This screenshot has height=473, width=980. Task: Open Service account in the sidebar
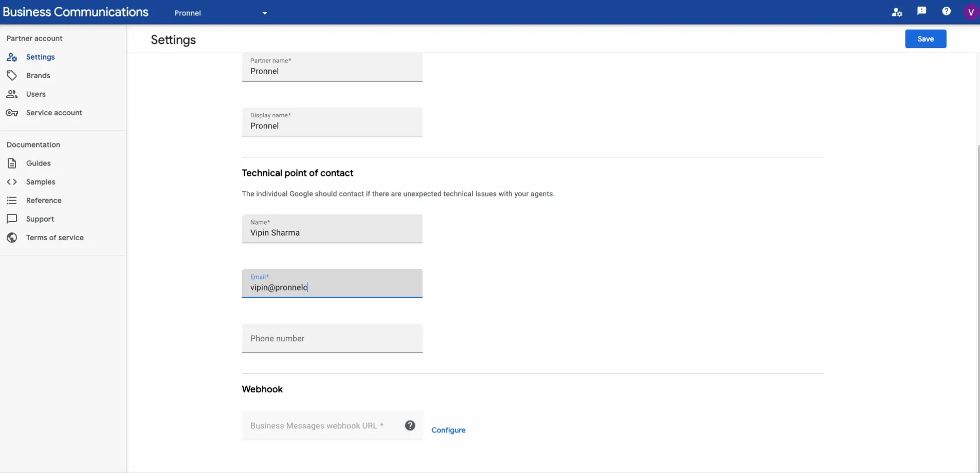(54, 113)
